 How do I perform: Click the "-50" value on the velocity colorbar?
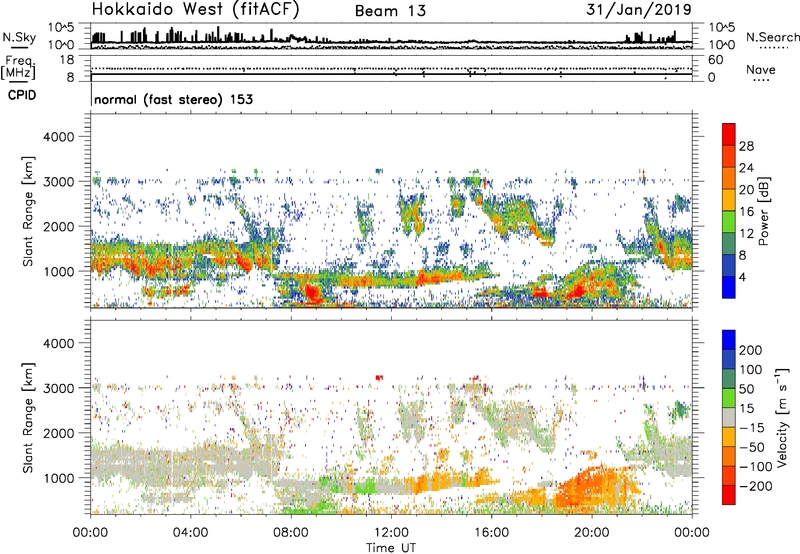pos(752,448)
